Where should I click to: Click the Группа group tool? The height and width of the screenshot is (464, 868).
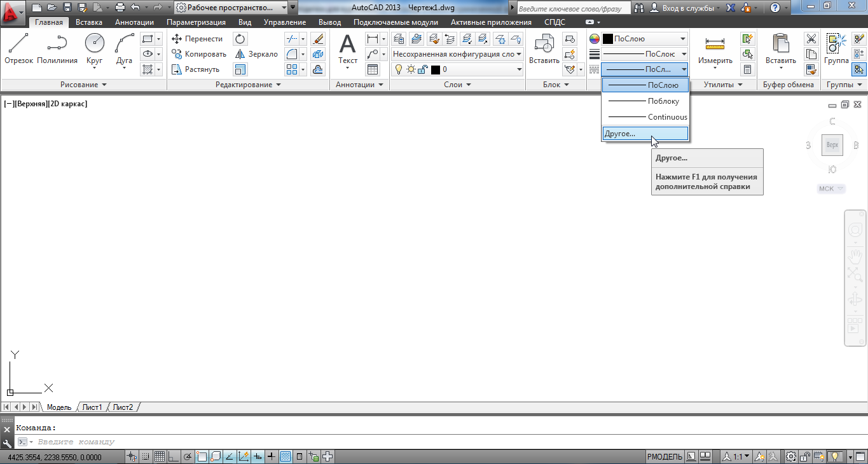tap(836, 49)
